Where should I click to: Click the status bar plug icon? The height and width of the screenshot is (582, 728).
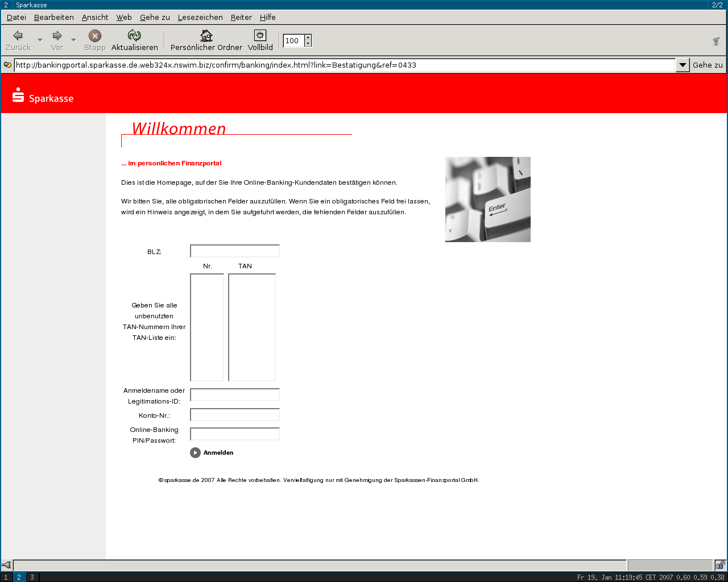[x=6, y=565]
